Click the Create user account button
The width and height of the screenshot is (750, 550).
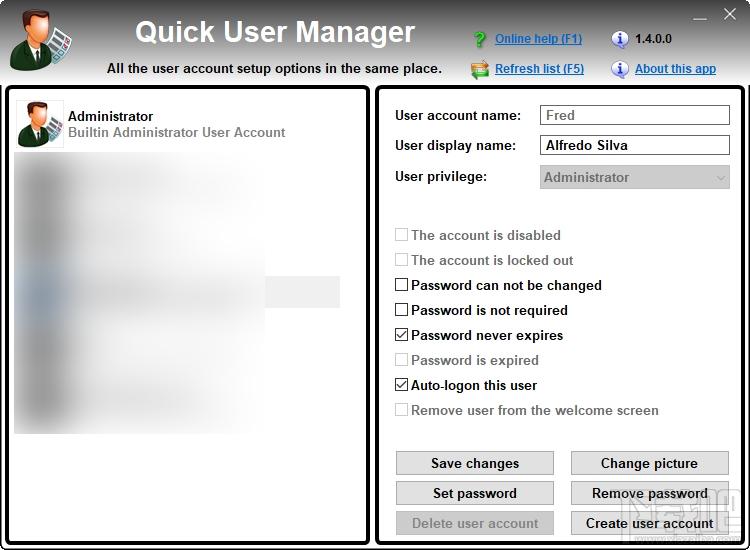(x=650, y=523)
